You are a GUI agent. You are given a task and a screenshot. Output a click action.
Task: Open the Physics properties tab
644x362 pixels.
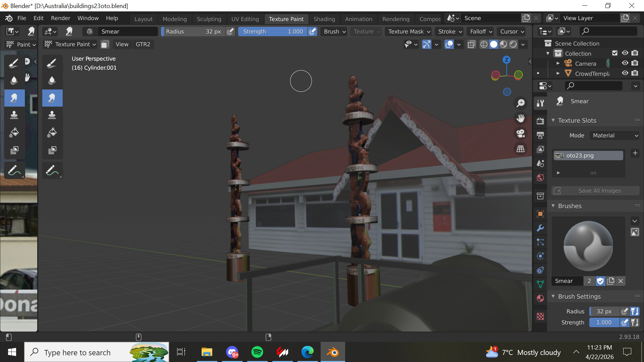point(540,256)
